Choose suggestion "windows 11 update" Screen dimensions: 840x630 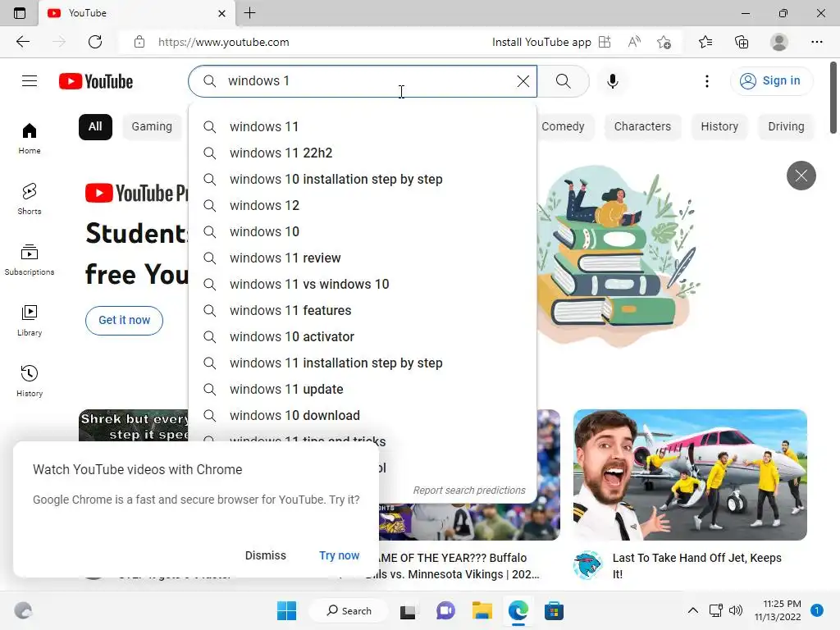tap(363, 389)
